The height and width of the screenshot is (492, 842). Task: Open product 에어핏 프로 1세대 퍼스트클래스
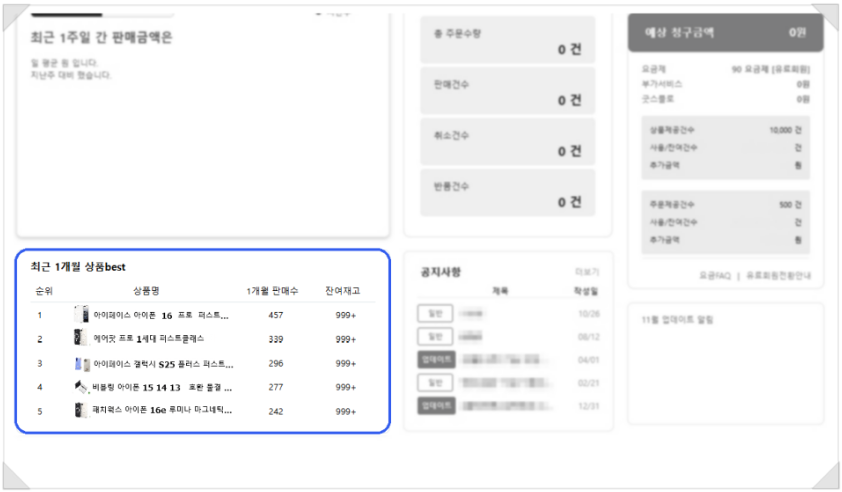tap(148, 339)
